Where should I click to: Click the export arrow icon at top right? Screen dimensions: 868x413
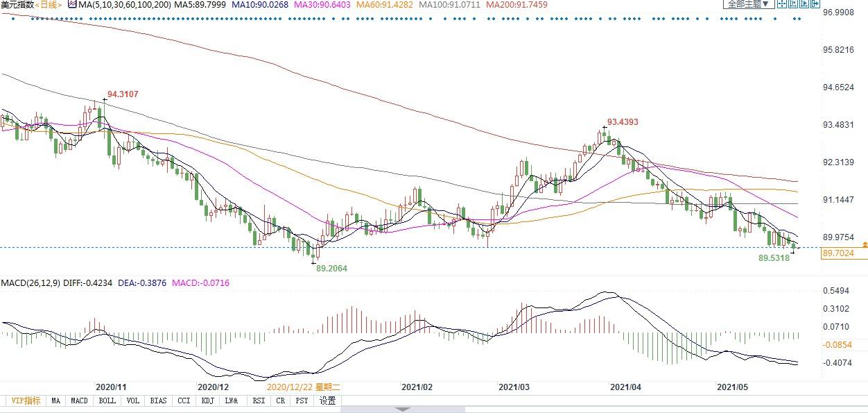tap(815, 3)
